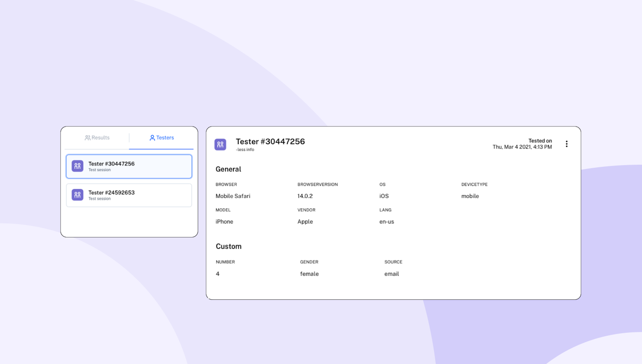Image resolution: width=642 pixels, height=364 pixels.
Task: Select Tester #30447256 session card
Action: [129, 166]
